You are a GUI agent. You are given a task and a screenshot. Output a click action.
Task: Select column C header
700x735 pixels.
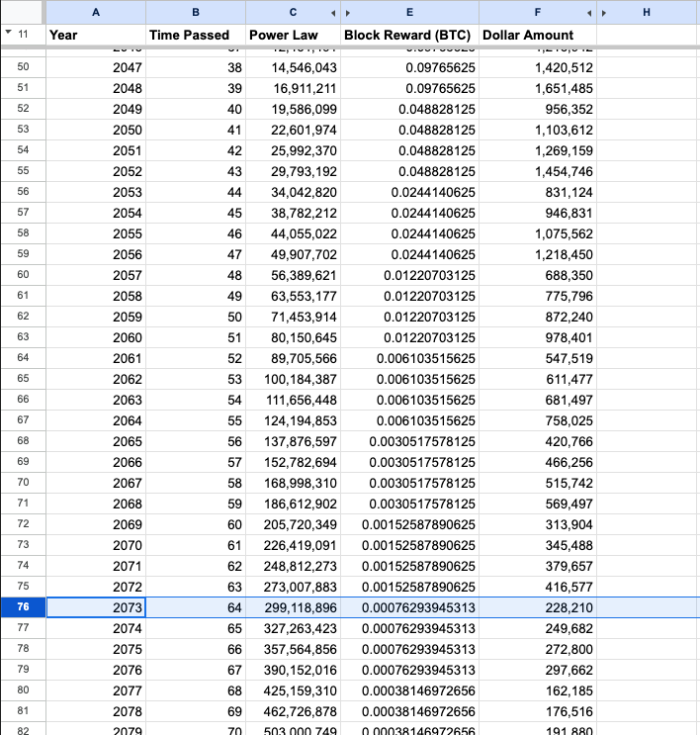click(x=293, y=12)
